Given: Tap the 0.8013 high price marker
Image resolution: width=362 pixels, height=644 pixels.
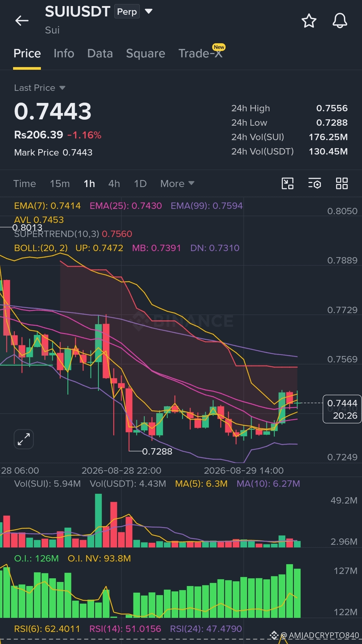Looking at the screenshot, I should point(27,228).
